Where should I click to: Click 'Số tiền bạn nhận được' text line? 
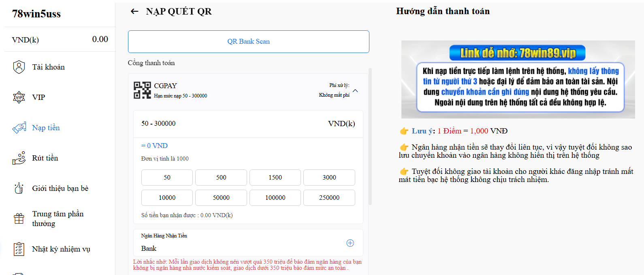tap(187, 215)
